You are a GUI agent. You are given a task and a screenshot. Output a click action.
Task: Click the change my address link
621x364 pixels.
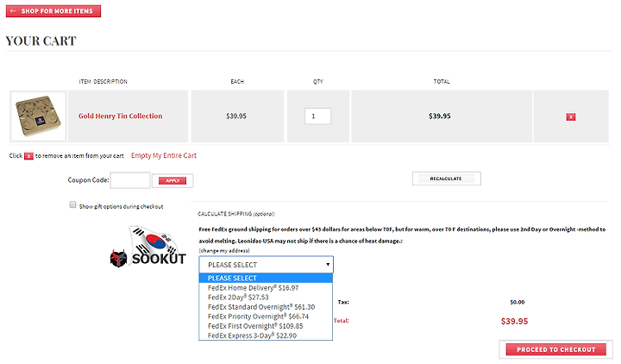pyautogui.click(x=224, y=251)
